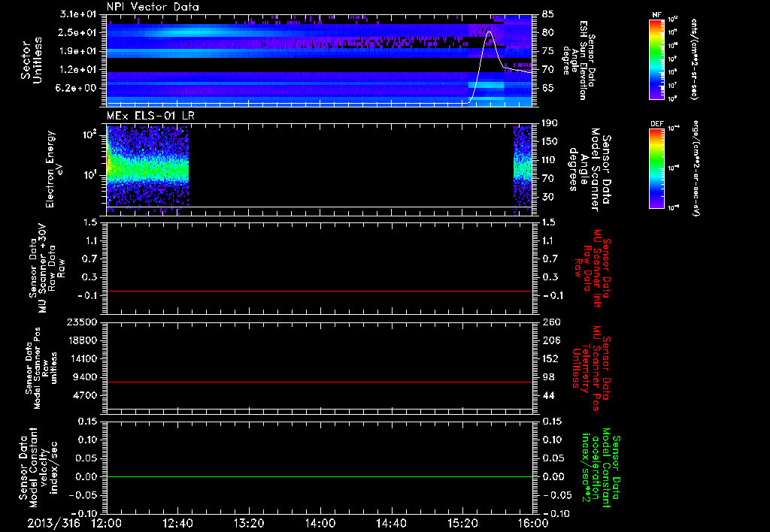Click the '85' sun elevation tick label
770x532 pixels.
(548, 14)
